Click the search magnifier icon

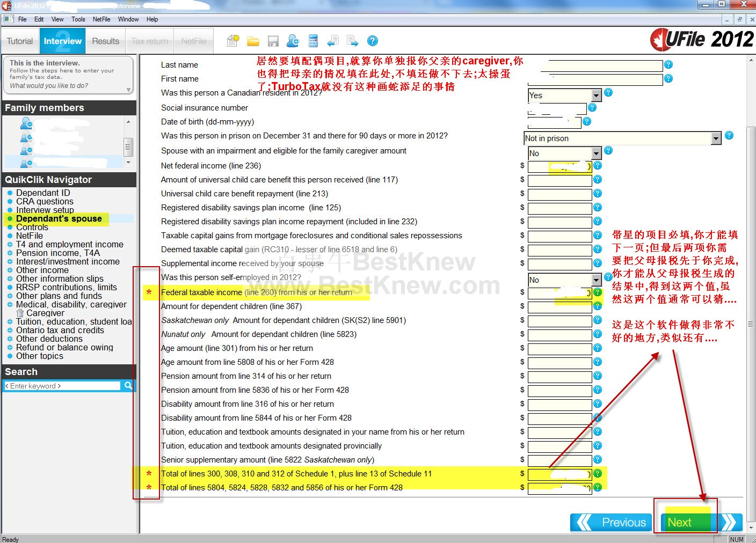coord(128,385)
